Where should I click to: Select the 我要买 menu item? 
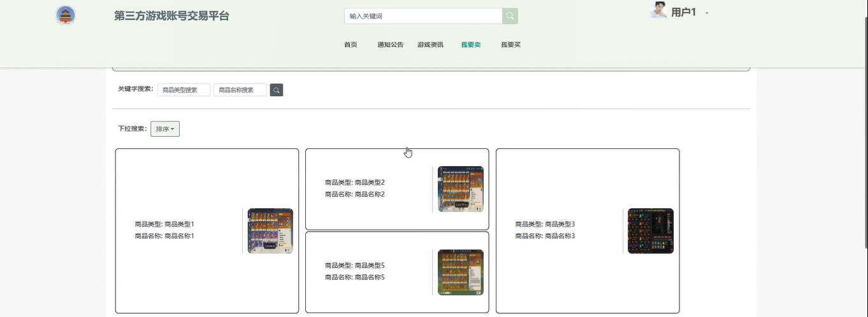click(510, 45)
